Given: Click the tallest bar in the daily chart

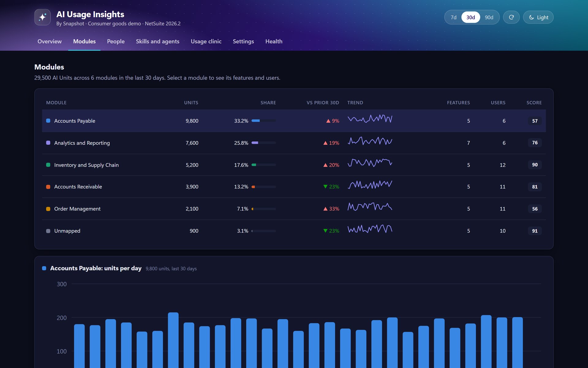Looking at the screenshot, I should pyautogui.click(x=173, y=340).
